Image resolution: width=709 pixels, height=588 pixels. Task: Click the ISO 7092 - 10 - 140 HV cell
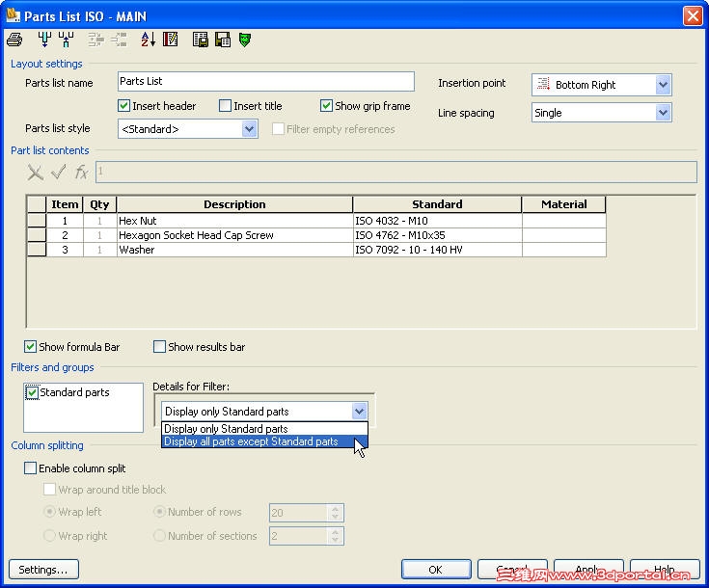[x=437, y=250]
